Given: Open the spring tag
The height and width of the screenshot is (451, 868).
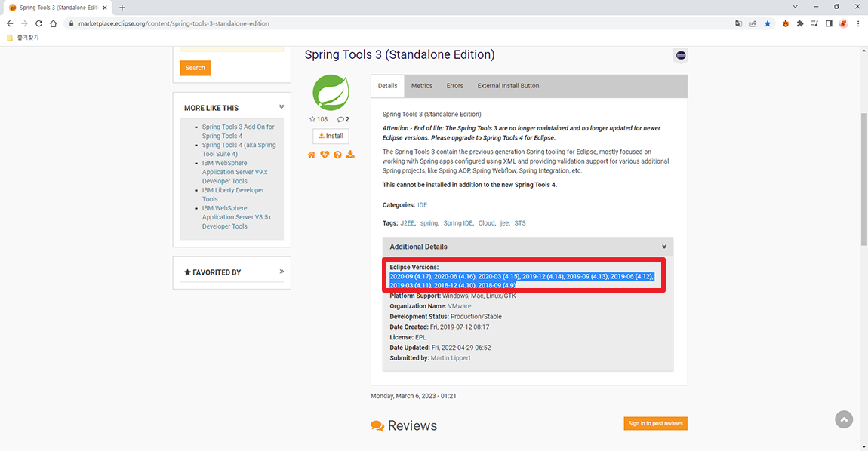Looking at the screenshot, I should pyautogui.click(x=429, y=223).
